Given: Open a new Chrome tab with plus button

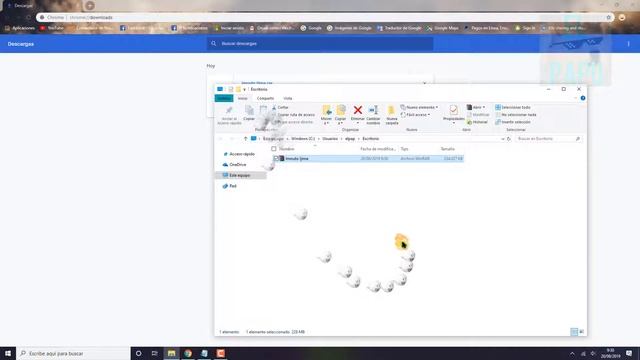Looking at the screenshot, I should 90,5.
